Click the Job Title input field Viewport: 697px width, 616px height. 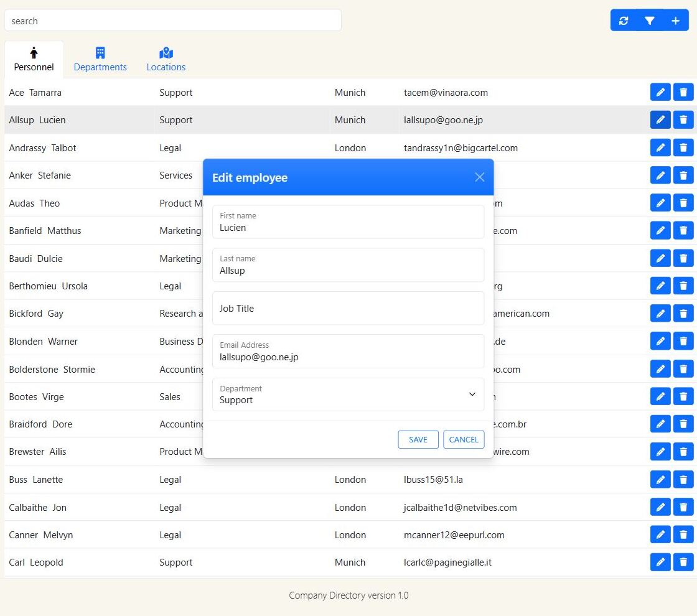coord(347,308)
